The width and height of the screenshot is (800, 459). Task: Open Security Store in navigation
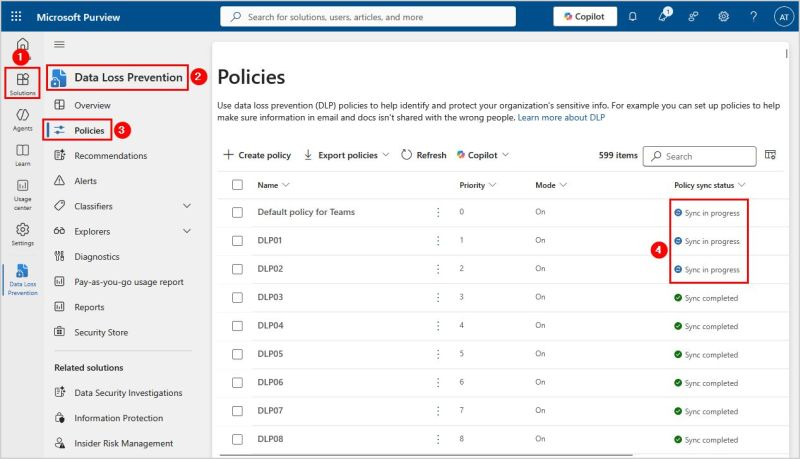click(x=101, y=333)
